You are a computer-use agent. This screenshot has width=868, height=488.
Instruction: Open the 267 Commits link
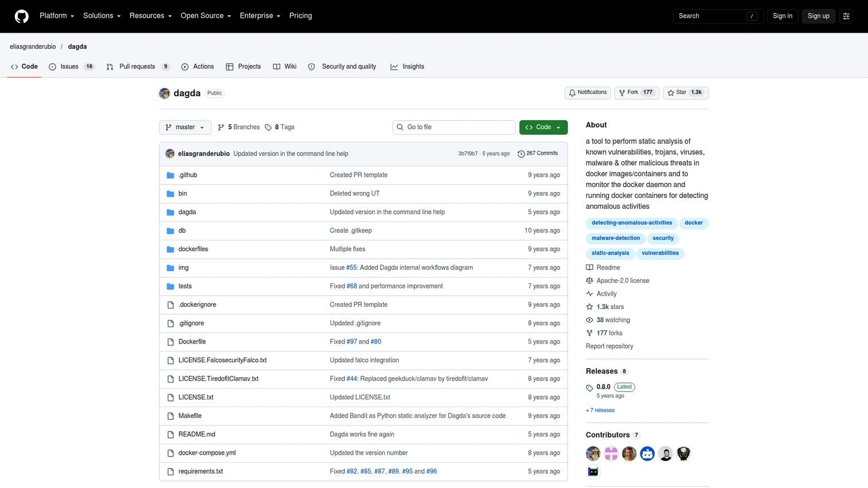pos(538,154)
